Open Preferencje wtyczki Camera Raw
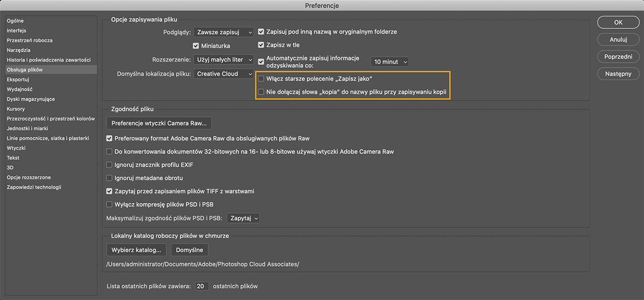Screen dimensions: 644x300 [x=159, y=123]
